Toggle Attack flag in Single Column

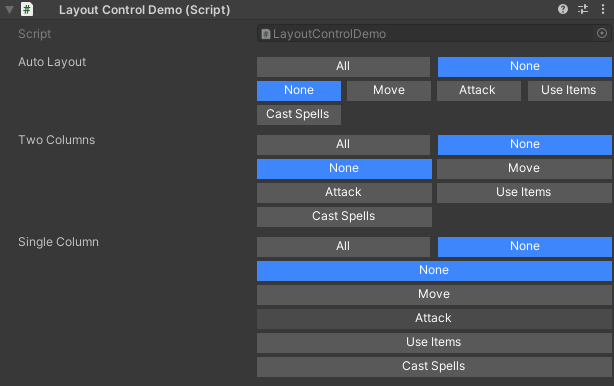[x=434, y=319]
